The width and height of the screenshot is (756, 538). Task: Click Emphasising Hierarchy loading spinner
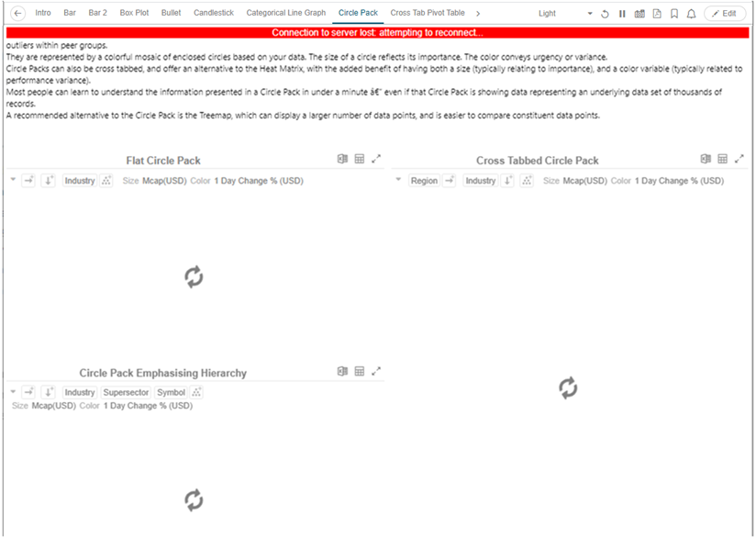(x=194, y=500)
